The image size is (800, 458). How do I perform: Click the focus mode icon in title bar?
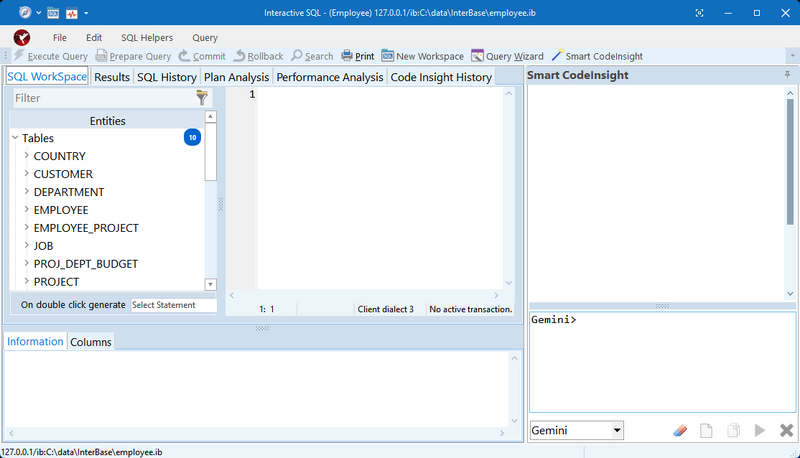699,13
